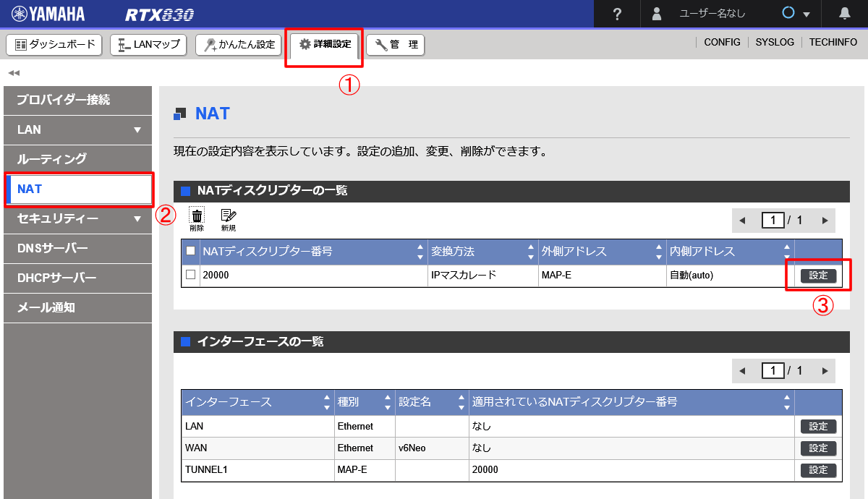Screen dimensions: 868x499
Task: Open the help question mark icon
Action: pos(617,14)
